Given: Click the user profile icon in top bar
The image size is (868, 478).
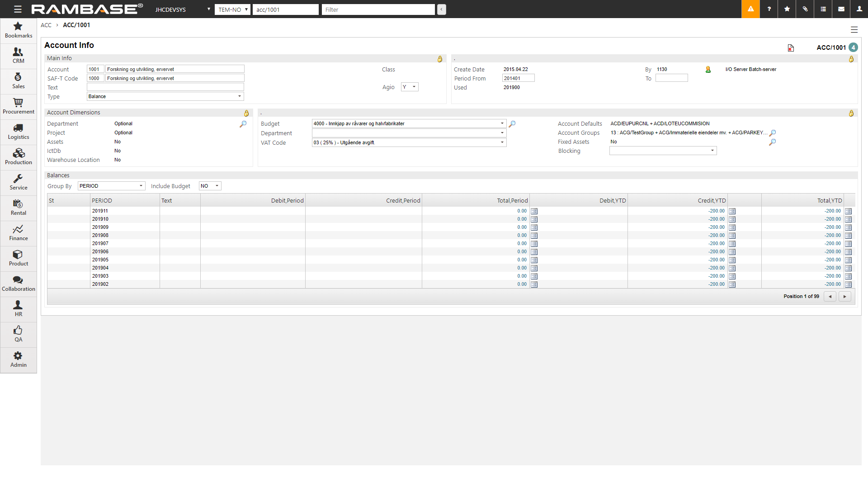Looking at the screenshot, I should (x=859, y=9).
